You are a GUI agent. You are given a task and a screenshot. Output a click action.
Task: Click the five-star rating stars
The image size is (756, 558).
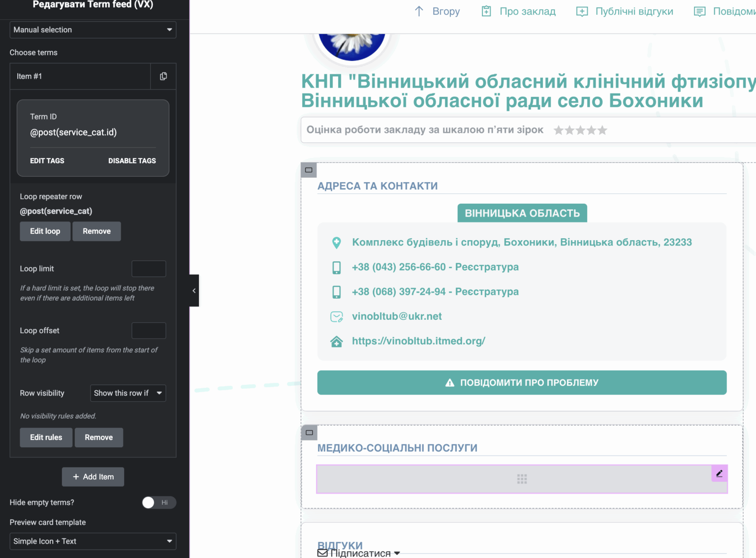[x=580, y=130]
